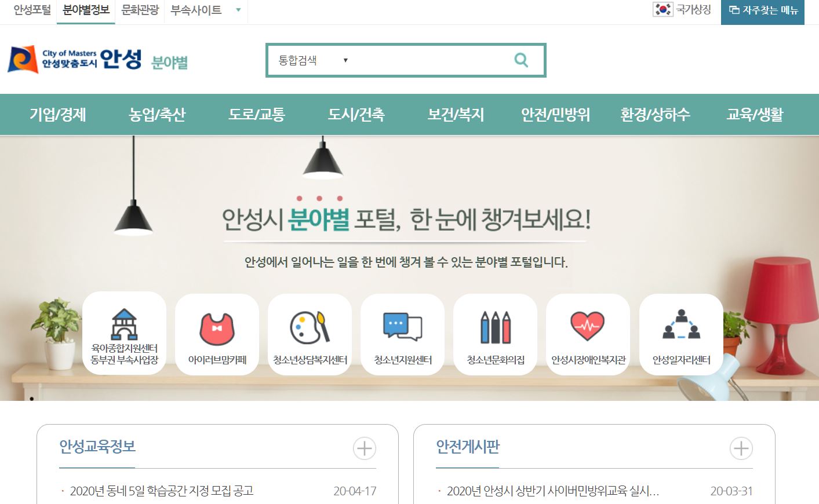Select the 보건/복지 menu item
This screenshot has height=504, width=819.
(x=456, y=115)
